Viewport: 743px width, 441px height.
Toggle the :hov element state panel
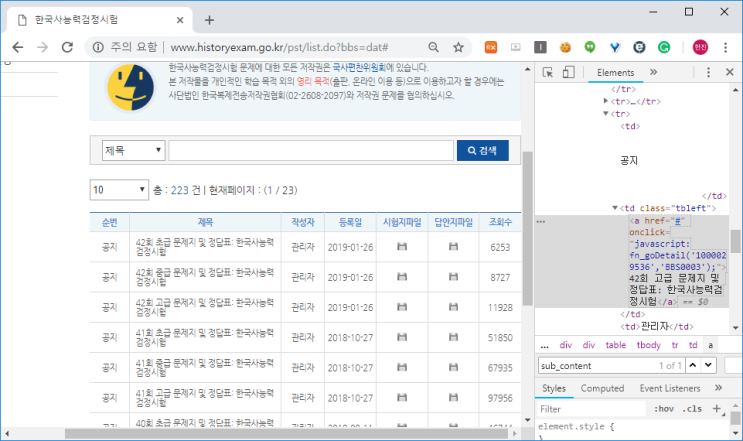pos(663,409)
